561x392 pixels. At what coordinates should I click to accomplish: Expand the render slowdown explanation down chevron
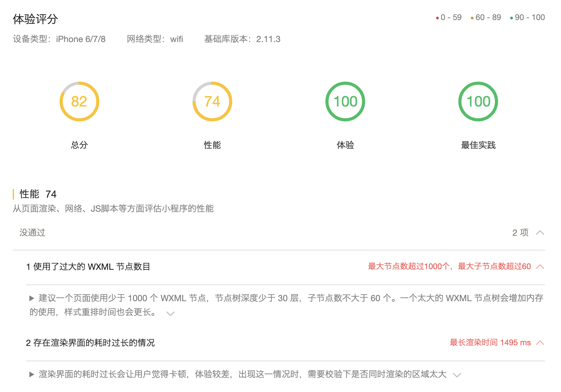tap(457, 375)
